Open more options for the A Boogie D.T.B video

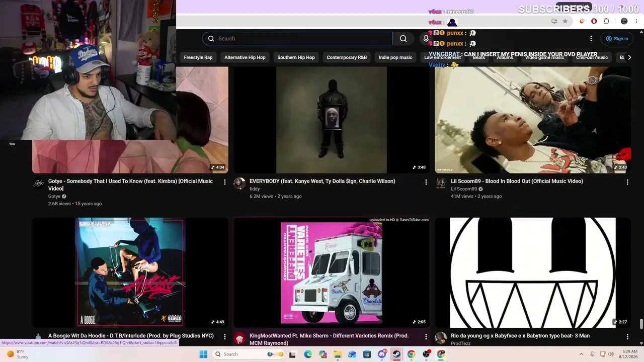click(225, 336)
